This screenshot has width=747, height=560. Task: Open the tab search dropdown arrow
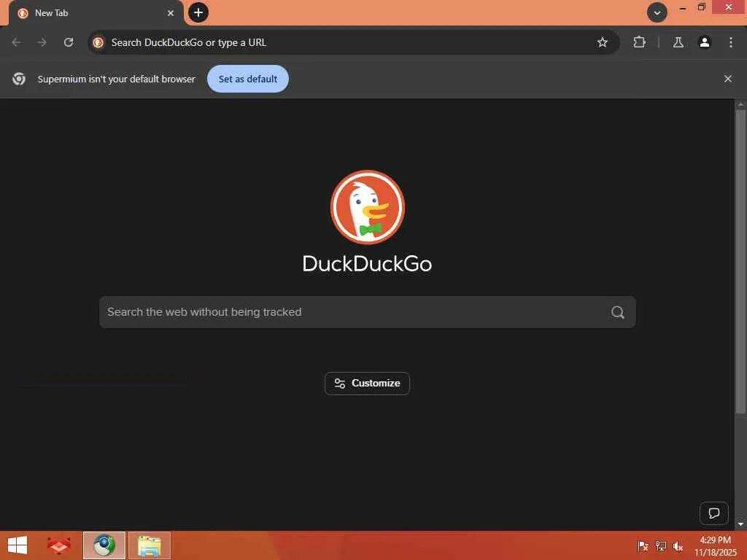657,13
